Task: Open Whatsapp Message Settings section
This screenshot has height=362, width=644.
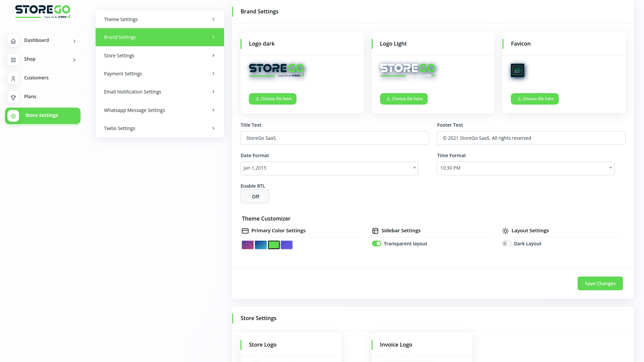Action: (160, 110)
